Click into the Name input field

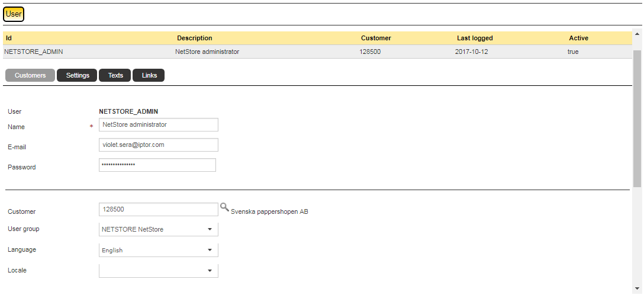click(159, 125)
